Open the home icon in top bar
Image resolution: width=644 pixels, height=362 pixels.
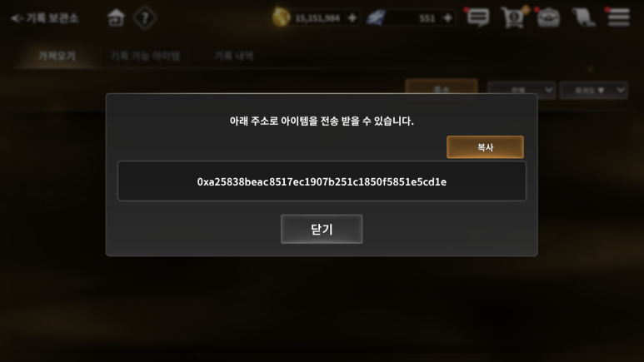pyautogui.click(x=116, y=17)
